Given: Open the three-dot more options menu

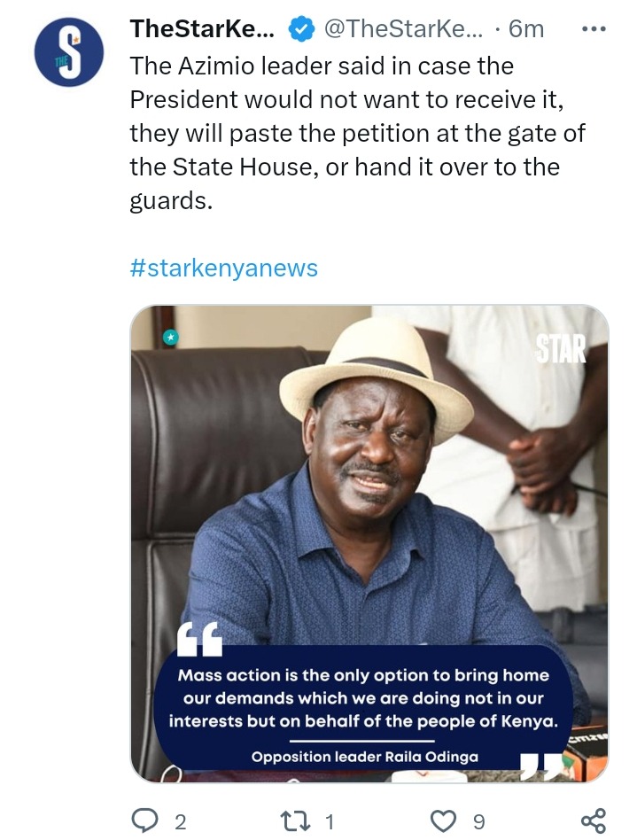Looking at the screenshot, I should click(x=594, y=29).
